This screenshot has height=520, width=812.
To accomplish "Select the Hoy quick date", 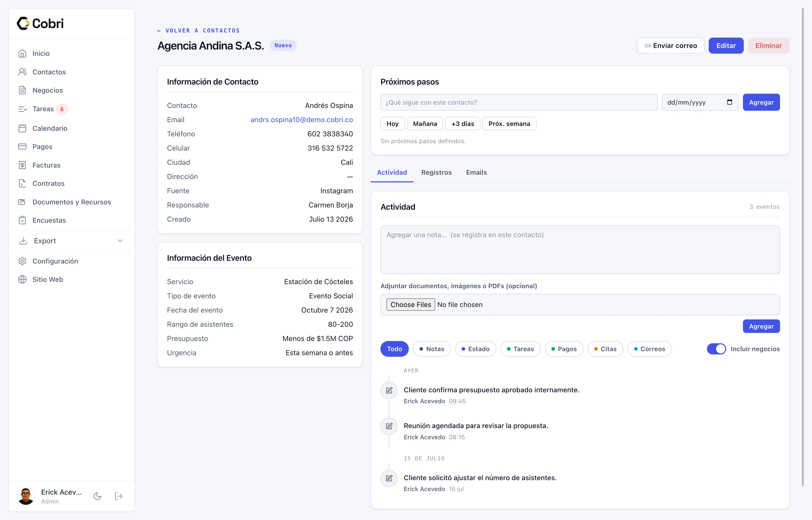I will tap(392, 124).
